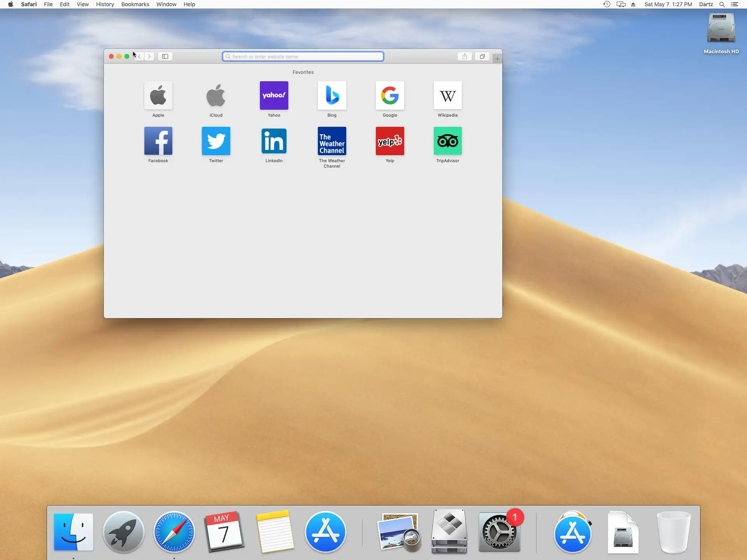Open the Yahoo favorite

click(274, 96)
